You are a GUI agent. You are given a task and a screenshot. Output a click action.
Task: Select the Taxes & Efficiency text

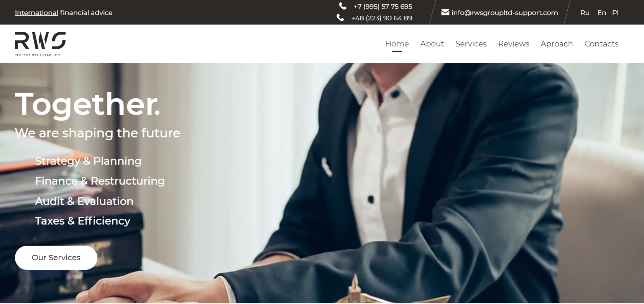tap(83, 221)
